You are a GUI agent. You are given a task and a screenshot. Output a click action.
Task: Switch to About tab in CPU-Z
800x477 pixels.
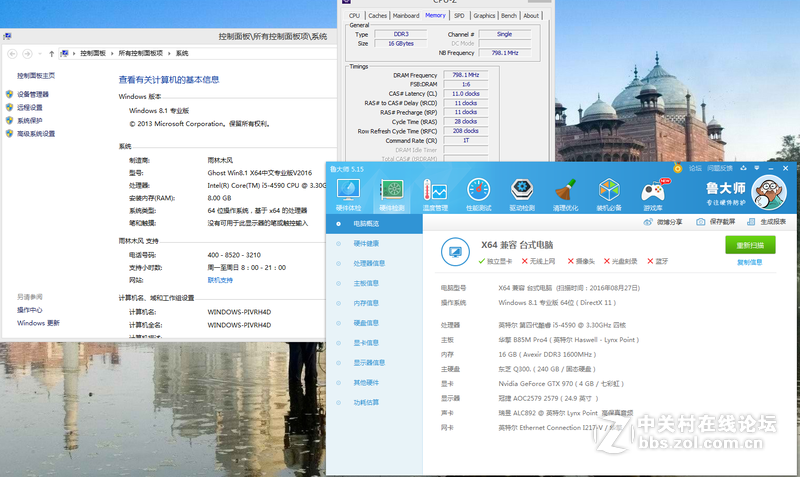[x=531, y=16]
